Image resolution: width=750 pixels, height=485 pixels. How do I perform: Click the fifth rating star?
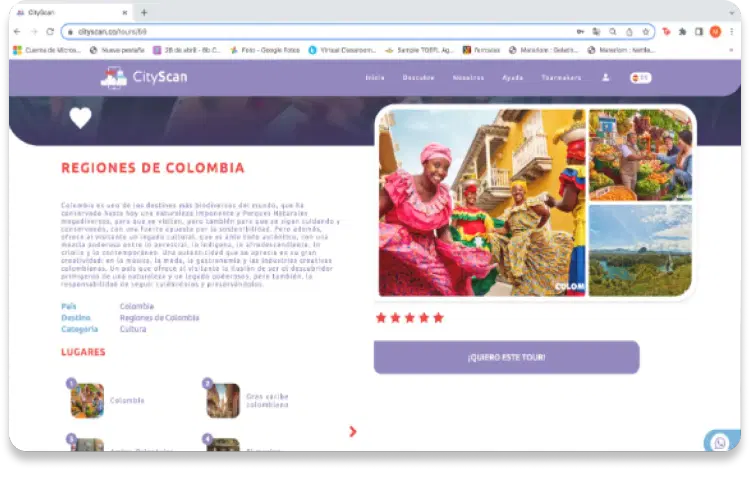coord(439,318)
